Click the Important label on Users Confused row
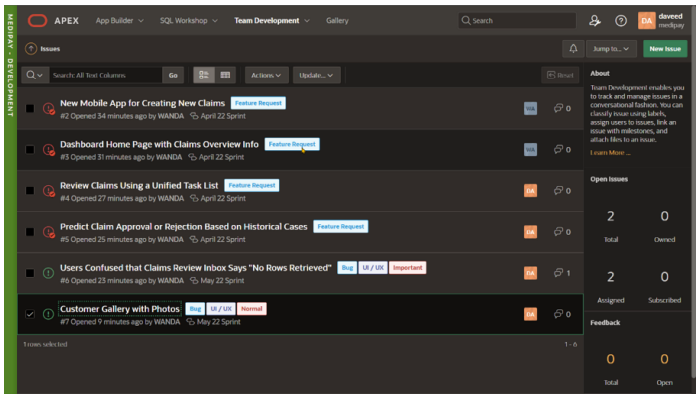 click(x=407, y=267)
